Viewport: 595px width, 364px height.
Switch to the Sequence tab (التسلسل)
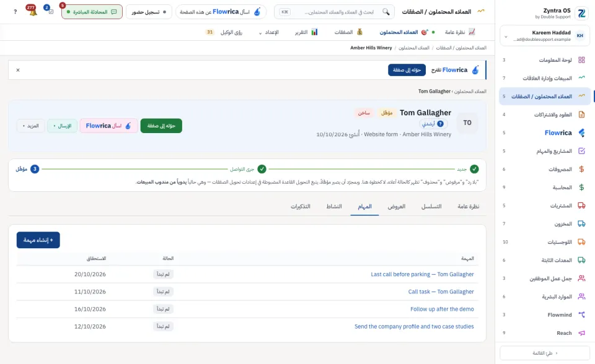[431, 206]
